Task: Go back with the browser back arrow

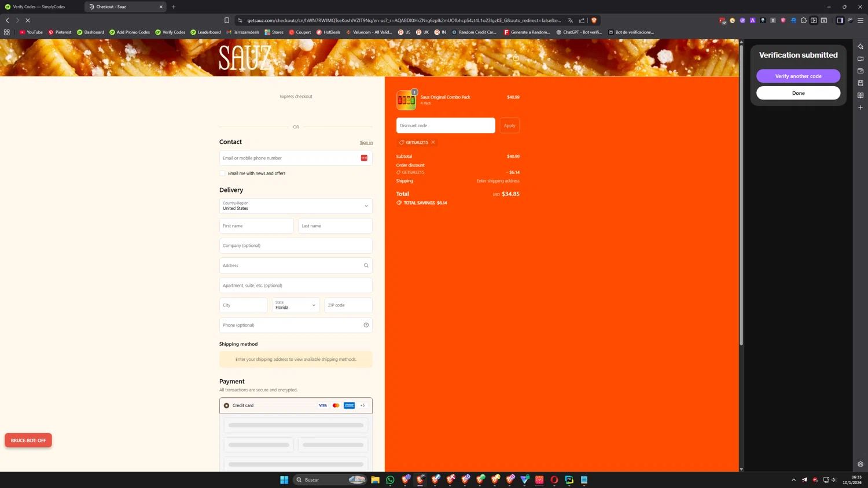Action: 8,20
